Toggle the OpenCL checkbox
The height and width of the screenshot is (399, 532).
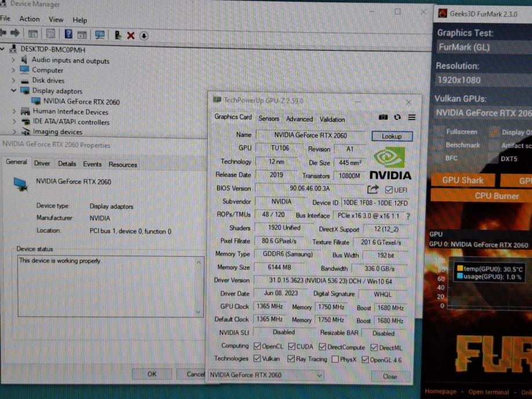coord(257,346)
